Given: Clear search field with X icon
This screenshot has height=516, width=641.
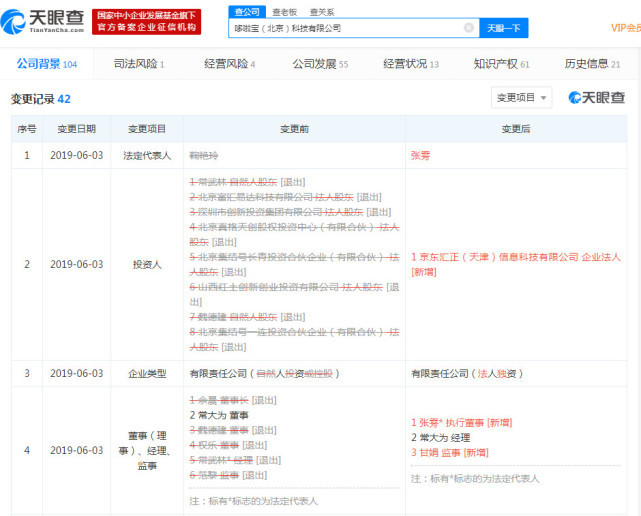Looking at the screenshot, I should pos(468,28).
